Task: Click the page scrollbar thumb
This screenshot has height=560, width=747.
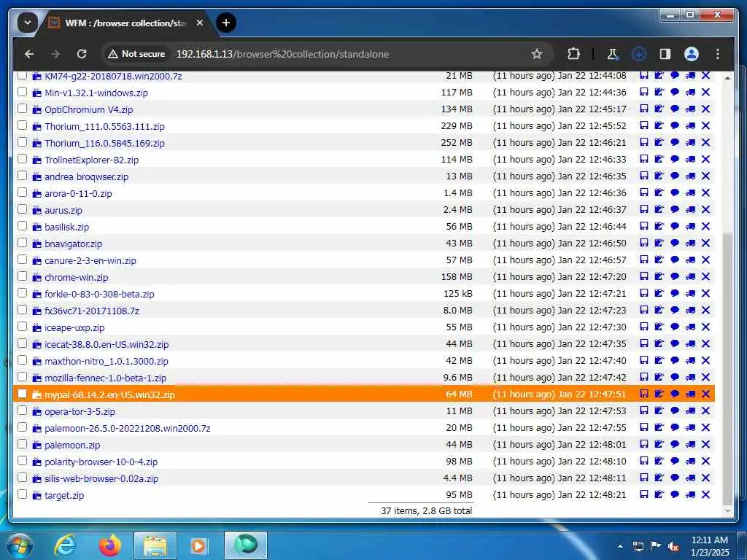Action: (x=727, y=368)
